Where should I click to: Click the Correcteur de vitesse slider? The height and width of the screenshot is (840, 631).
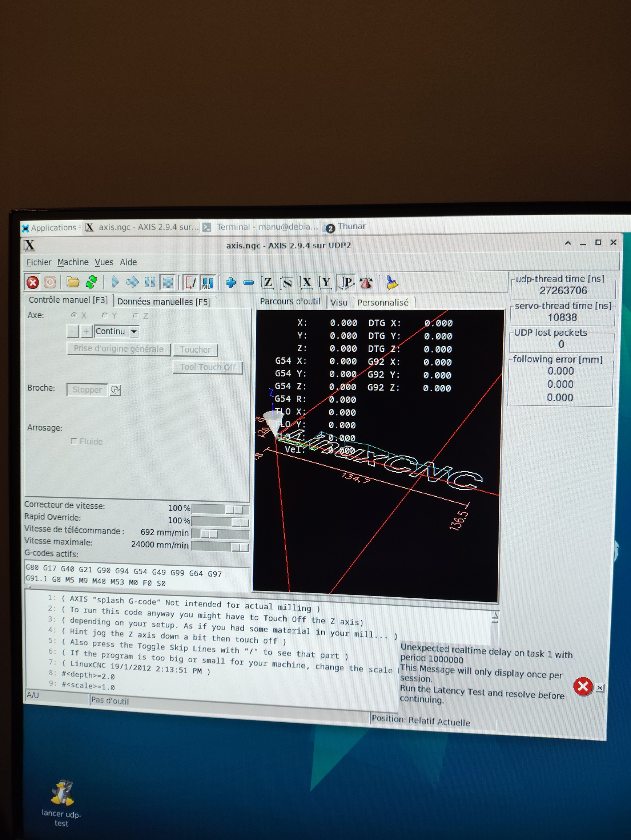point(220,509)
